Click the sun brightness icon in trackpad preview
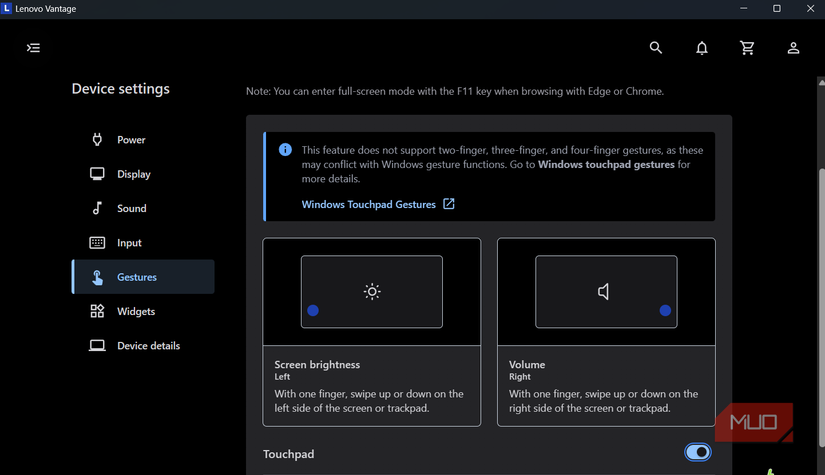Image resolution: width=825 pixels, height=475 pixels. pyautogui.click(x=372, y=291)
